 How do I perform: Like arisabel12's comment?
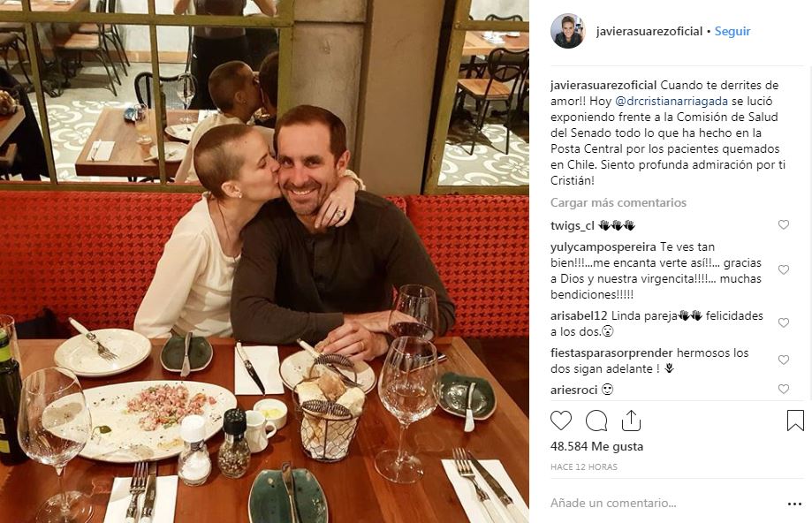pyautogui.click(x=784, y=322)
